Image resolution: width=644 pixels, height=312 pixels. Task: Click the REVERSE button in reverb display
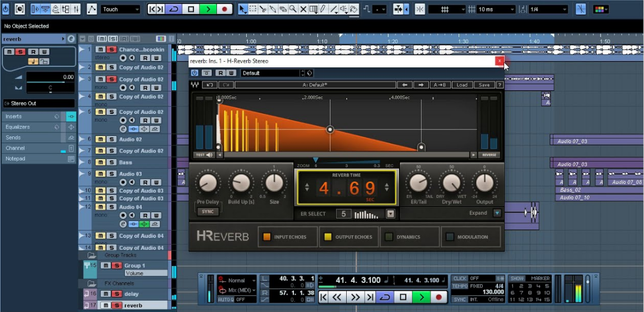(489, 155)
